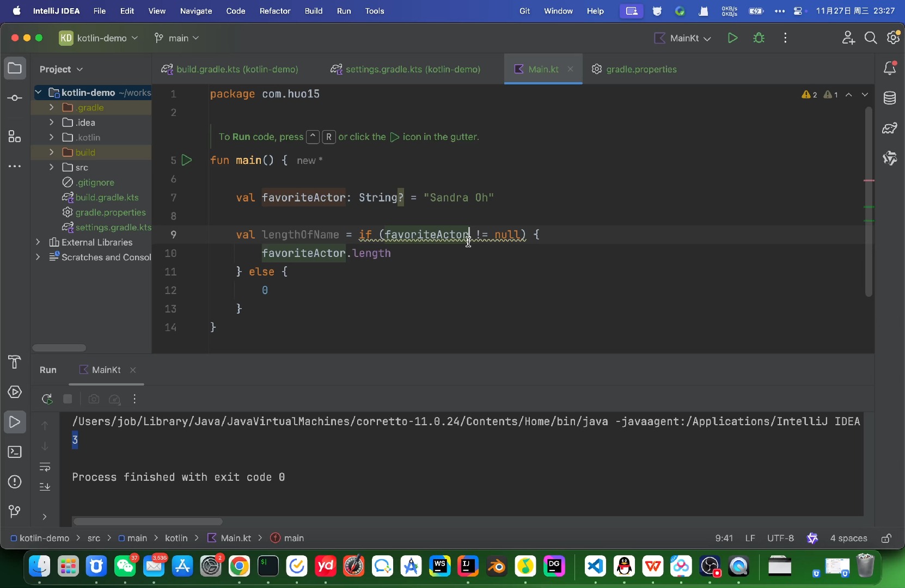Show more tool windows ellipsis
This screenshot has height=588, width=905.
pos(15,166)
